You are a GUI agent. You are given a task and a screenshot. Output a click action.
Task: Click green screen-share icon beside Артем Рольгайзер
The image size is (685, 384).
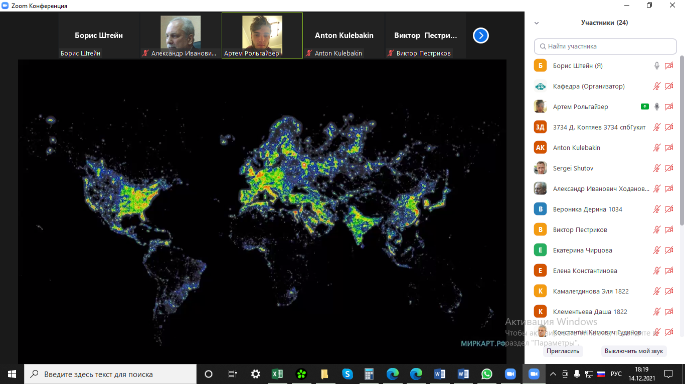(x=644, y=107)
